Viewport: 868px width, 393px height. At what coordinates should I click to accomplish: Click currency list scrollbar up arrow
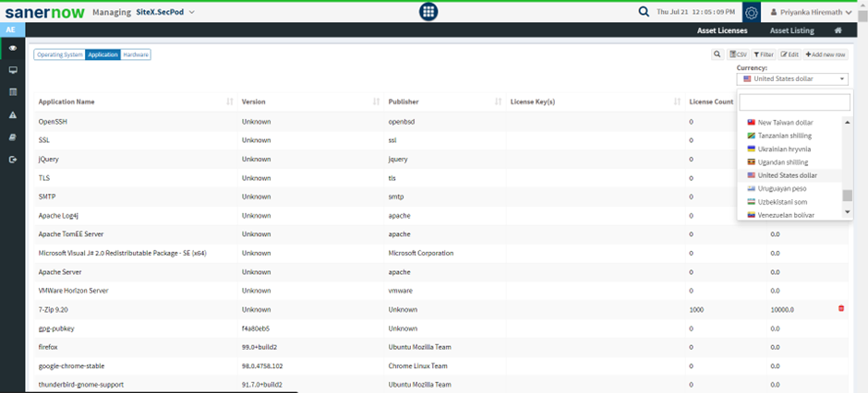point(847,122)
